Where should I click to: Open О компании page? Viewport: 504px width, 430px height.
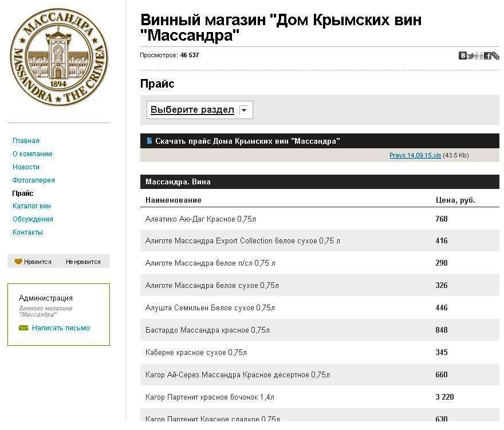(32, 154)
